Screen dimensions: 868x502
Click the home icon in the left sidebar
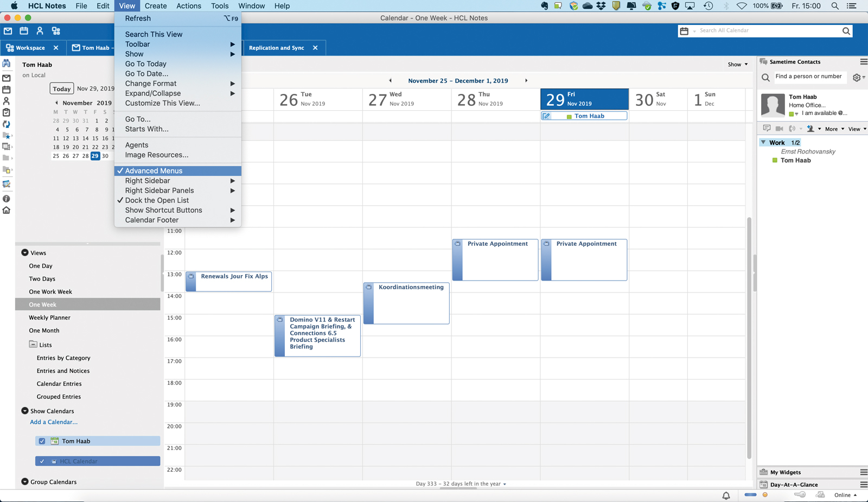pos(7,210)
